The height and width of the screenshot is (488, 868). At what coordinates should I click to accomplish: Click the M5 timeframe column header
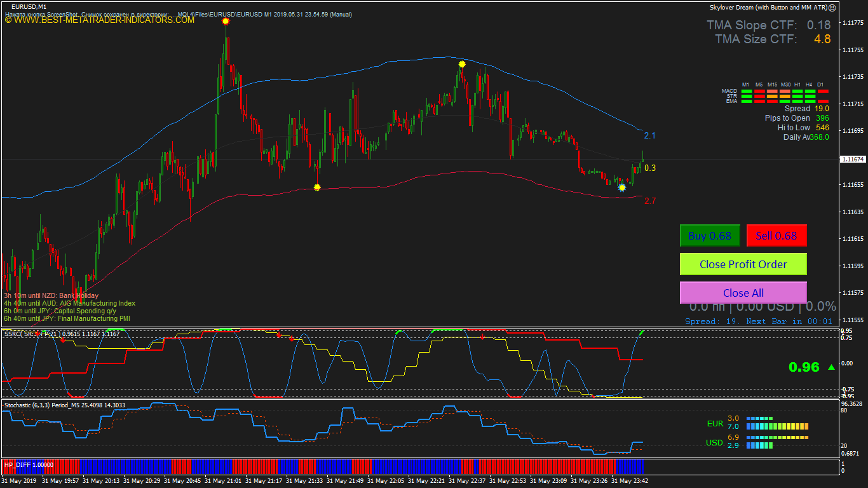759,85
